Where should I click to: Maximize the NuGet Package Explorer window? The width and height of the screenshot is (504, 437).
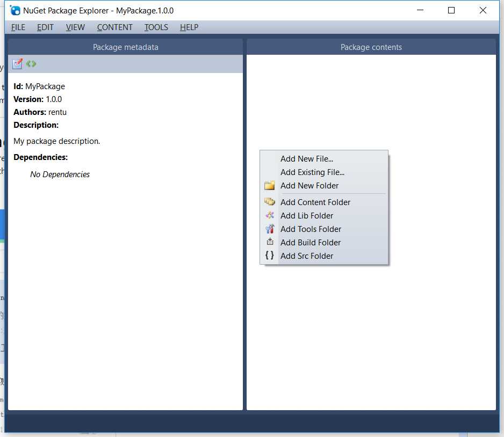point(451,10)
